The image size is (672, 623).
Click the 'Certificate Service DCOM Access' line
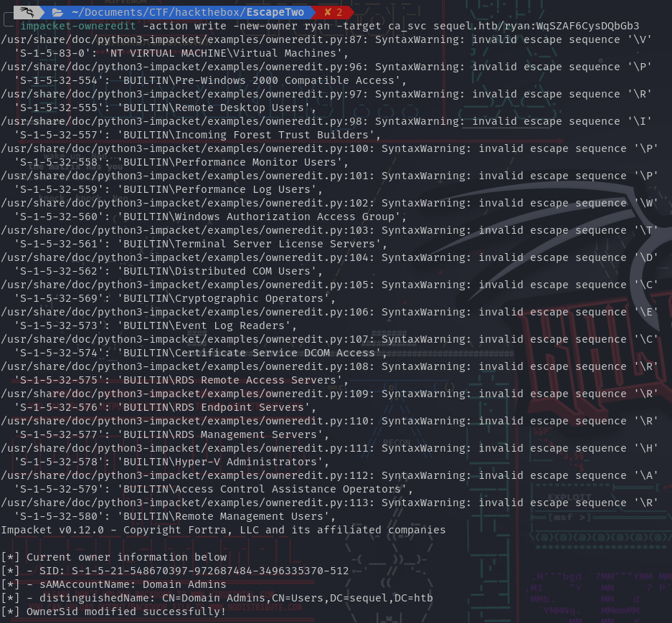[201, 353]
